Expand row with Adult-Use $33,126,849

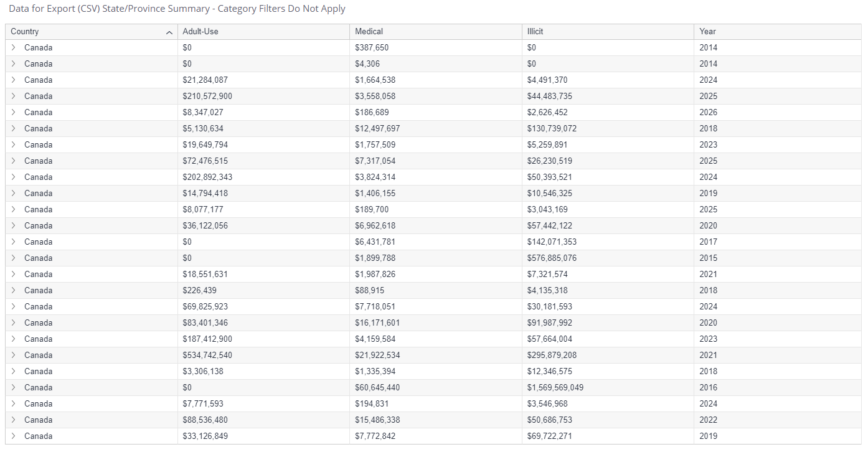[x=13, y=436]
